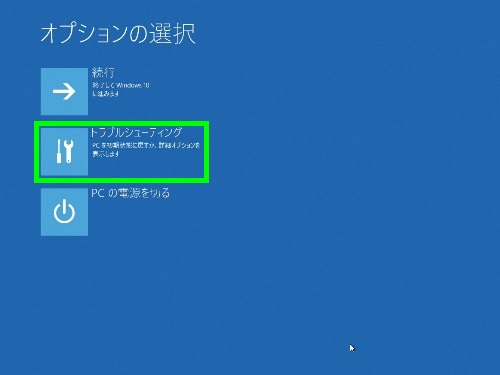This screenshot has height=375, width=500.
Task: Select the 続行 label text
Action: [x=103, y=73]
